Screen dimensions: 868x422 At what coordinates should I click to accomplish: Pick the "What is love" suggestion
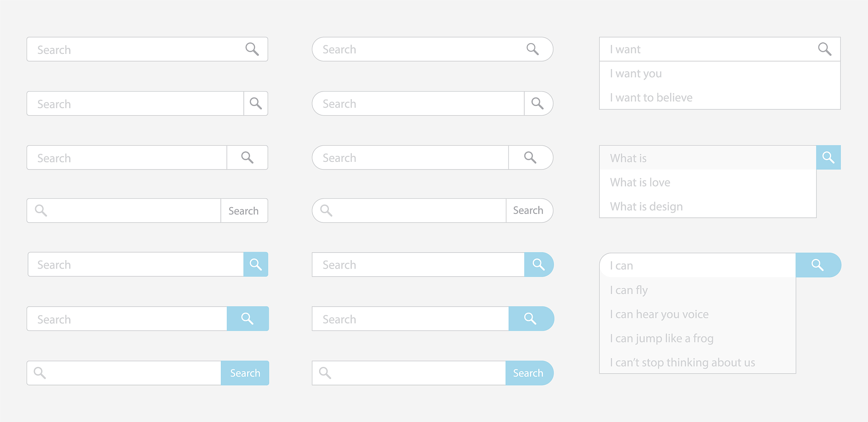[640, 183]
